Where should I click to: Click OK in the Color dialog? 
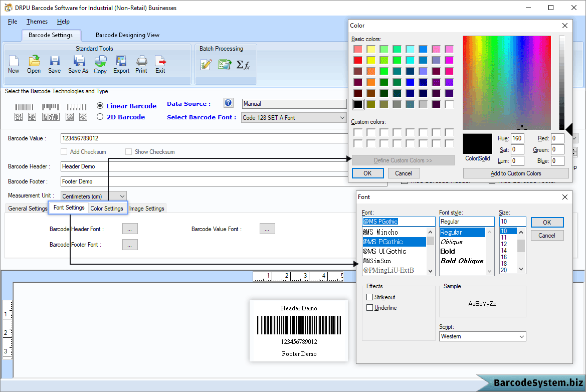(x=367, y=173)
